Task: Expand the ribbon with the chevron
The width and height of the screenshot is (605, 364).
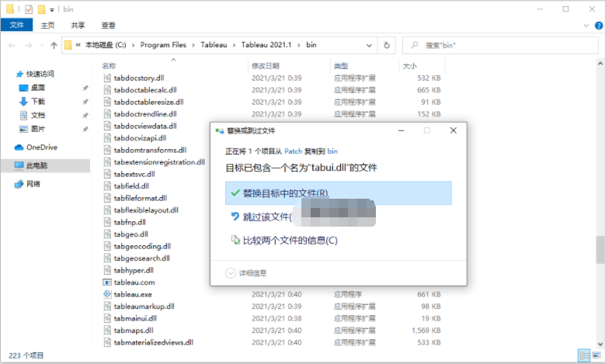Action: point(586,26)
